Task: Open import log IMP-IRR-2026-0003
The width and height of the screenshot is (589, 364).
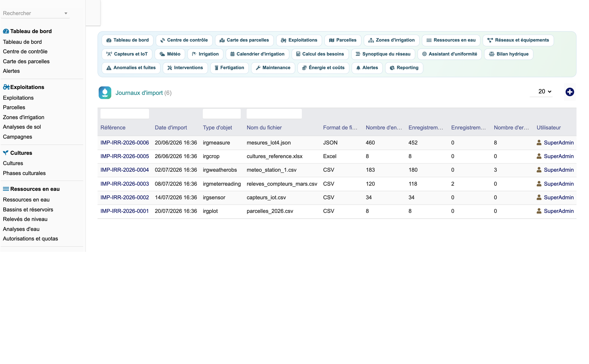Action: (125, 184)
